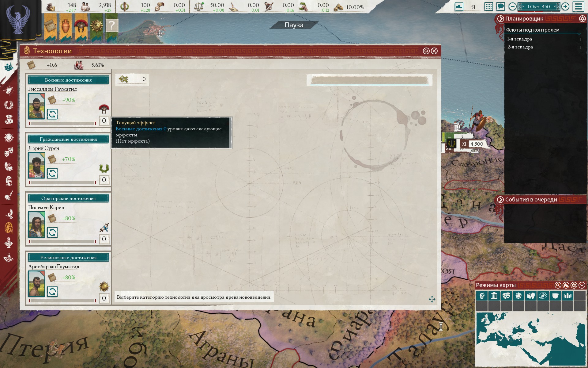Click Военные достижения research progress bar
This screenshot has height=368, width=588.
coord(62,123)
